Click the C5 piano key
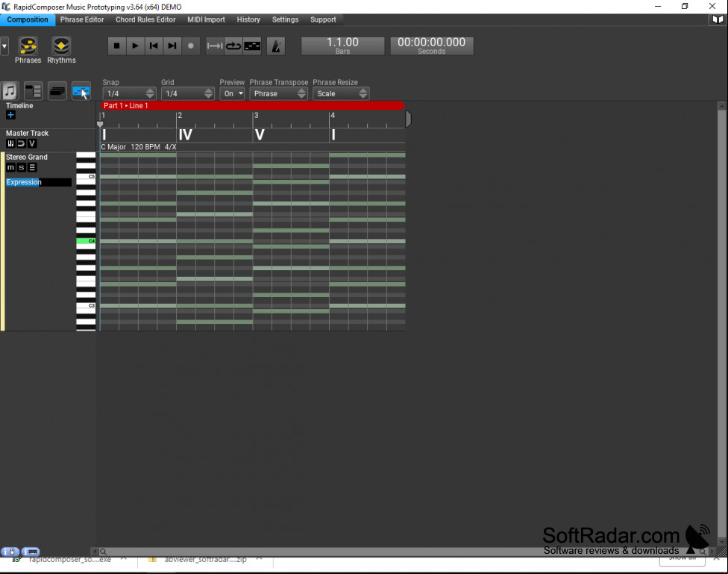The image size is (728, 574). click(x=86, y=177)
